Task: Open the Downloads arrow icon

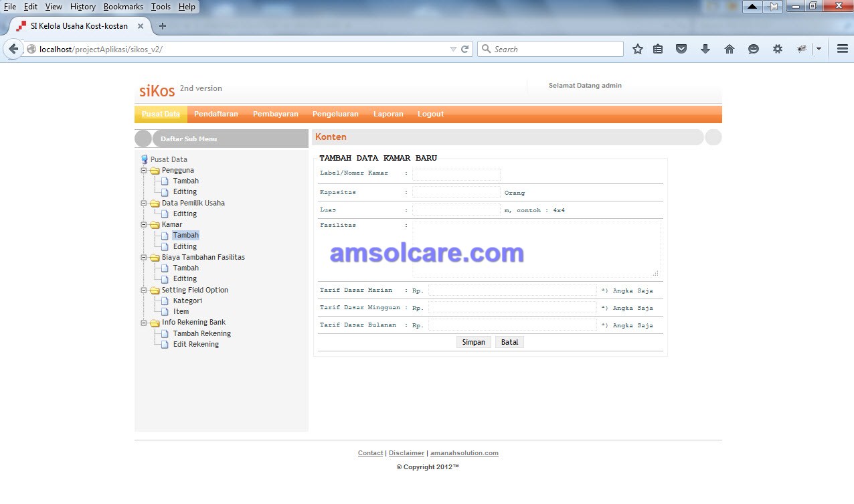Action: [705, 49]
